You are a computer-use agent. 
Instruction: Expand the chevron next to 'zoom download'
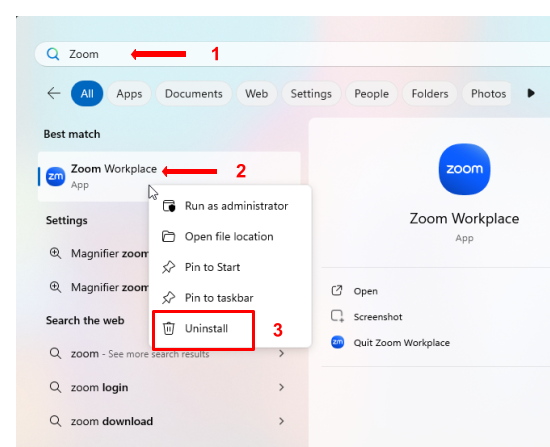point(281,421)
